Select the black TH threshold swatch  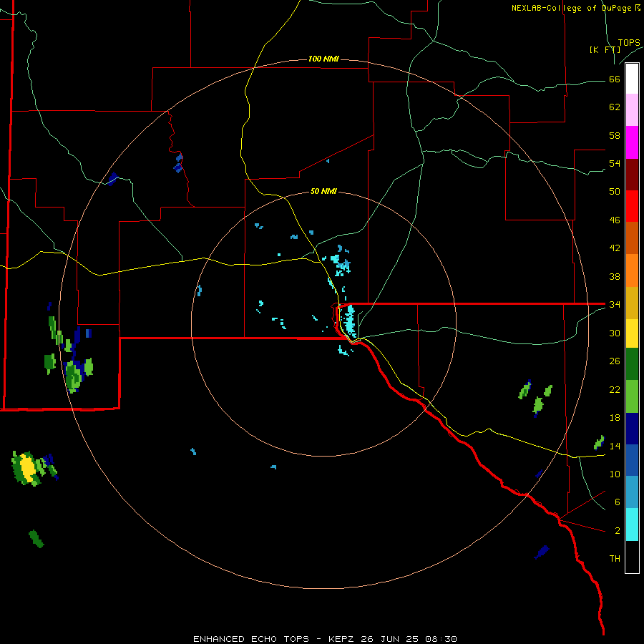(632, 557)
